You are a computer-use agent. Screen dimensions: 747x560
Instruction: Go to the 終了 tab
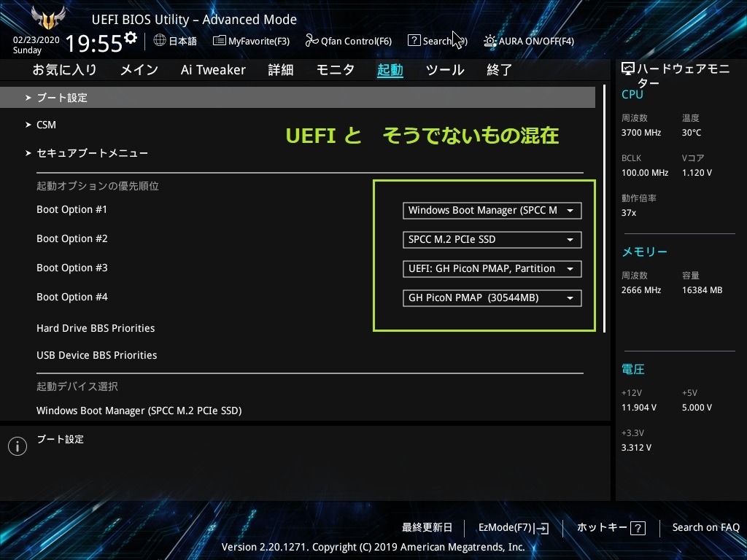499,70
